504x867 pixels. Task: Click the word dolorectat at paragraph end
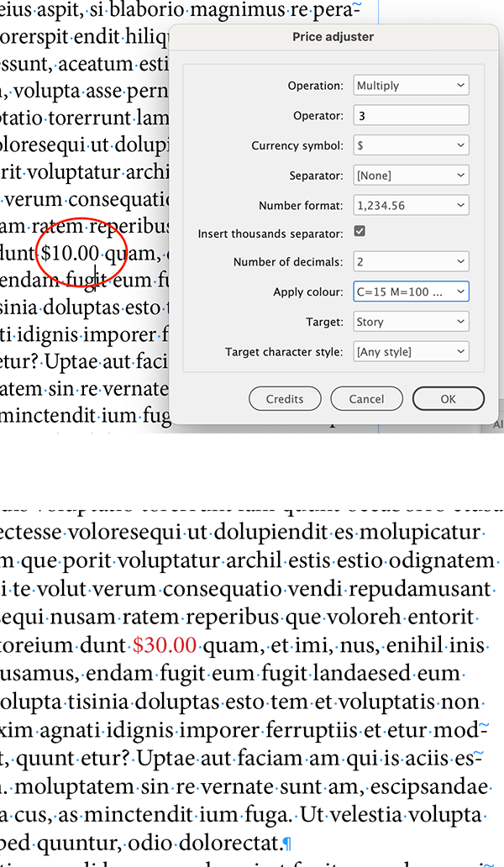tap(230, 843)
